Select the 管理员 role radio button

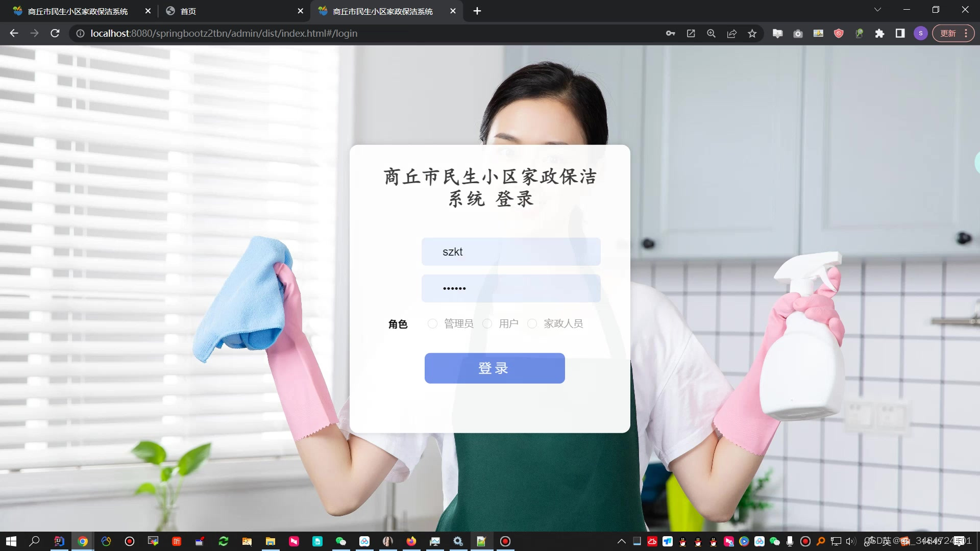click(x=432, y=323)
